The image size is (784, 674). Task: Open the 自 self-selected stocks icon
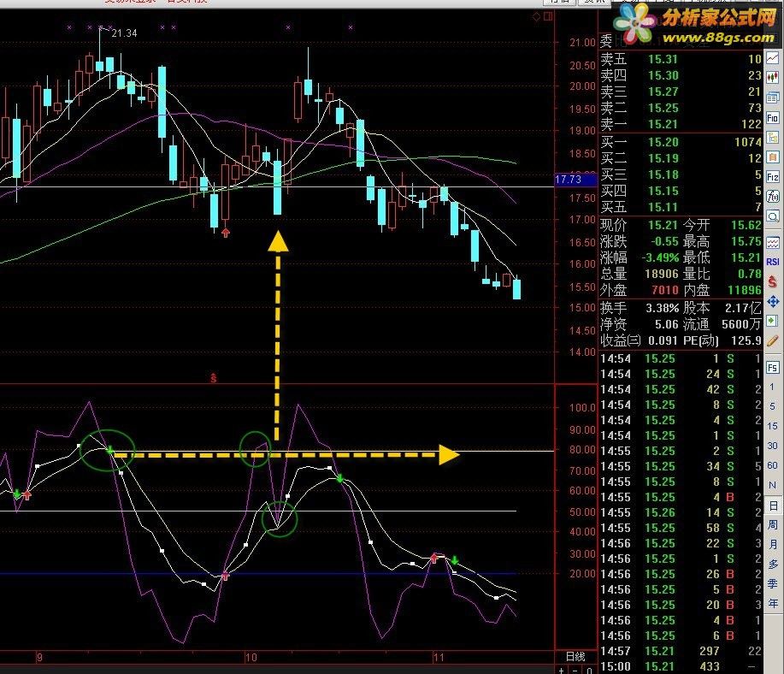773,157
